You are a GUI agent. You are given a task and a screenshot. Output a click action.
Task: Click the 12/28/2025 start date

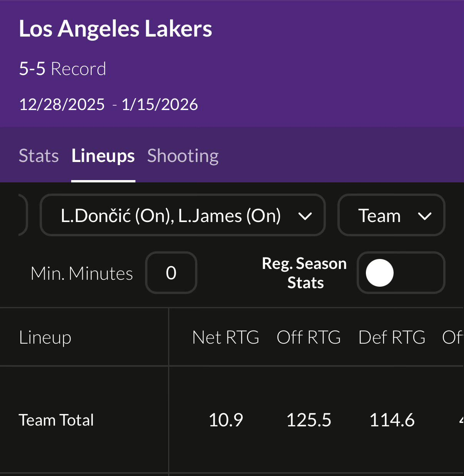point(62,105)
